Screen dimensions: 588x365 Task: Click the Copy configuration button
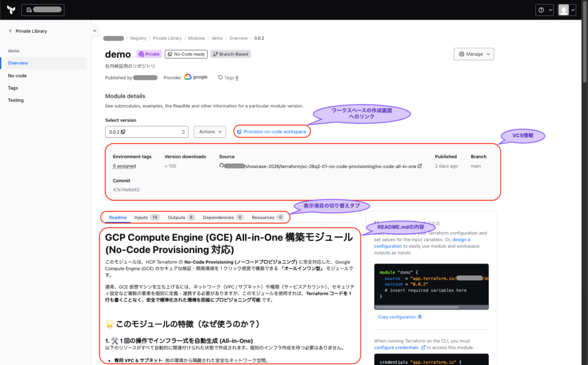tap(400, 317)
